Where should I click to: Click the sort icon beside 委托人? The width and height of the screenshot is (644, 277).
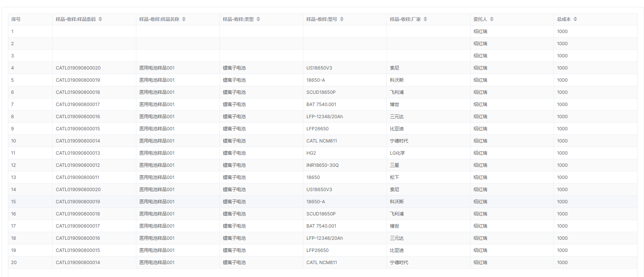pos(492,19)
